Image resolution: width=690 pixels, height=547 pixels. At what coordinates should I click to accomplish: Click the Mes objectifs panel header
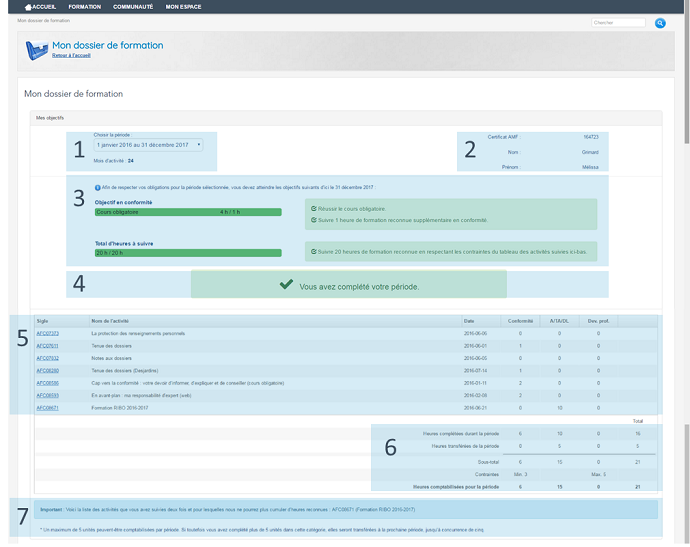click(x=346, y=118)
